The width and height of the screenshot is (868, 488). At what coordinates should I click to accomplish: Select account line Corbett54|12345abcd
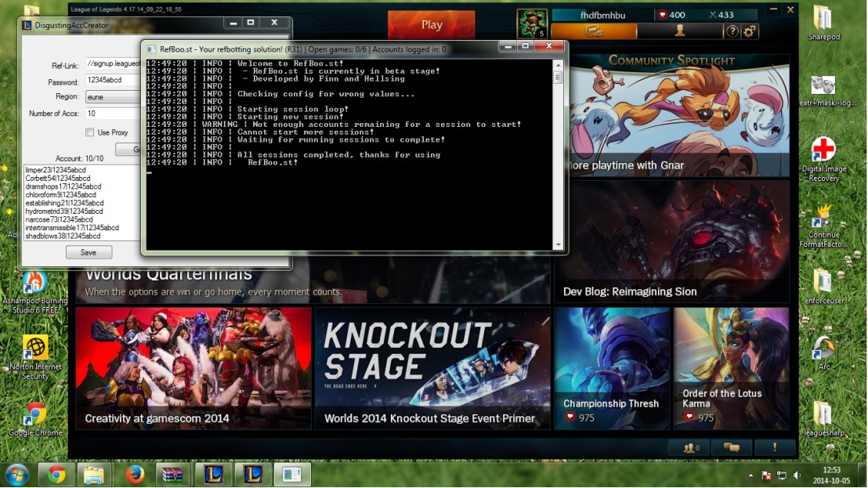57,178
